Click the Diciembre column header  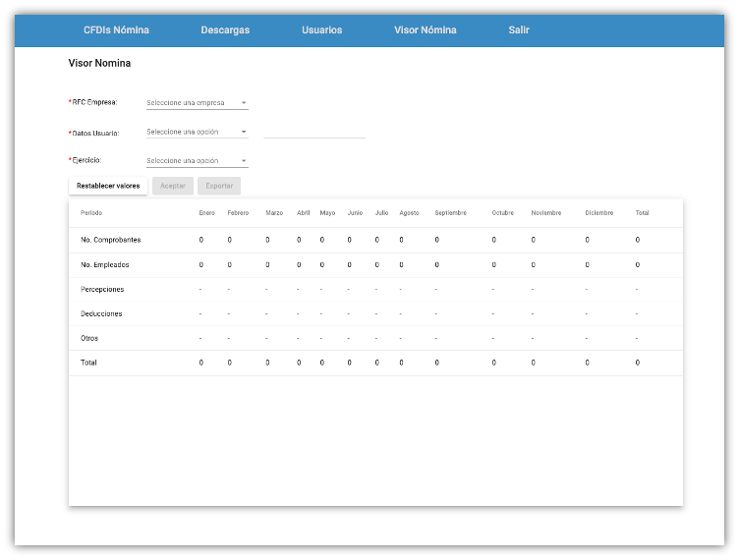599,213
